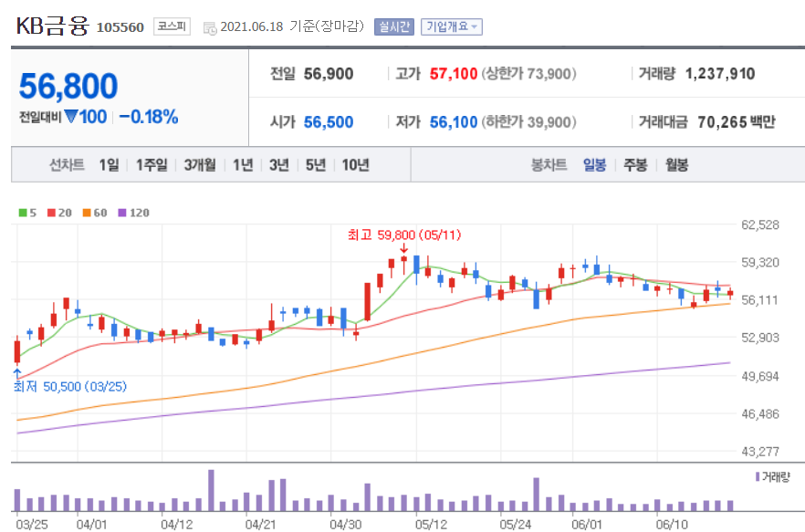Click the 시가 56,500 open price value
Screen dimensions: 805x532
328,122
